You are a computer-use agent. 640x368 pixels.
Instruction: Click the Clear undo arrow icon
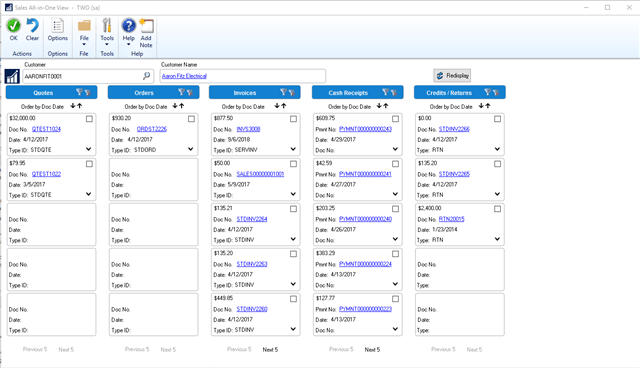(x=32, y=26)
